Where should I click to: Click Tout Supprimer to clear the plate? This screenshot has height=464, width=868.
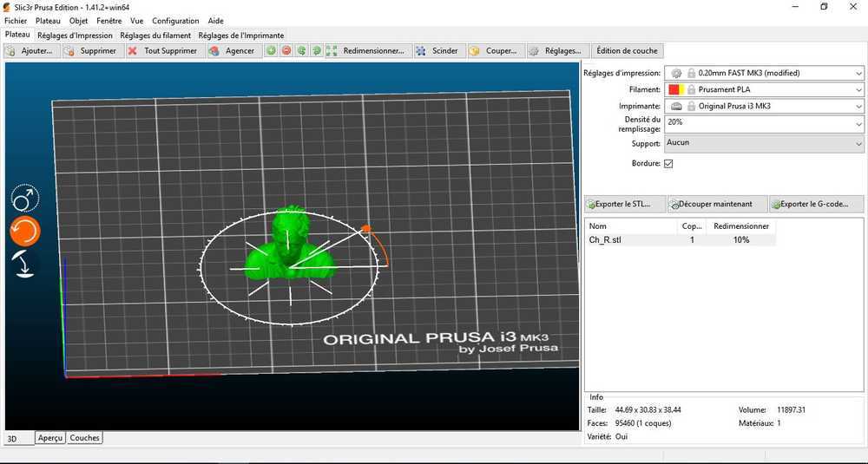164,51
